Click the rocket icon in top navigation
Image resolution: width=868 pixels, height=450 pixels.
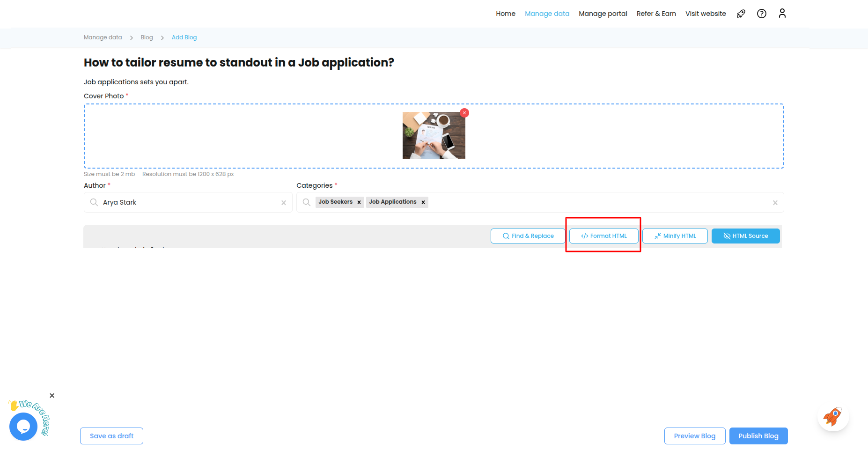tap(741, 14)
